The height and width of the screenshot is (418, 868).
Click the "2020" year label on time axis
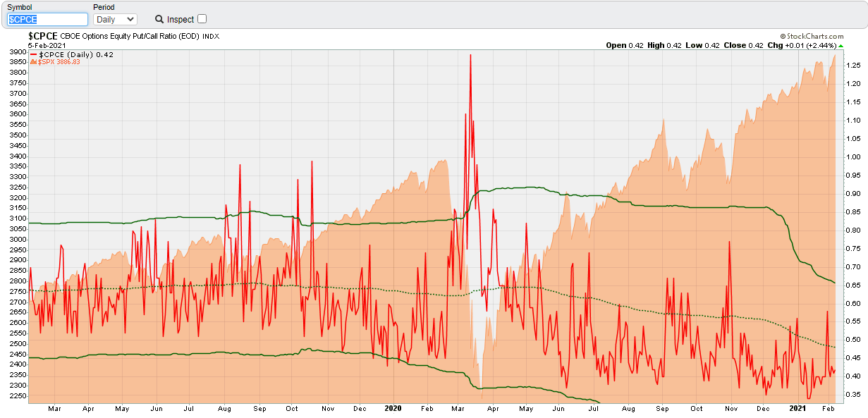pyautogui.click(x=393, y=408)
